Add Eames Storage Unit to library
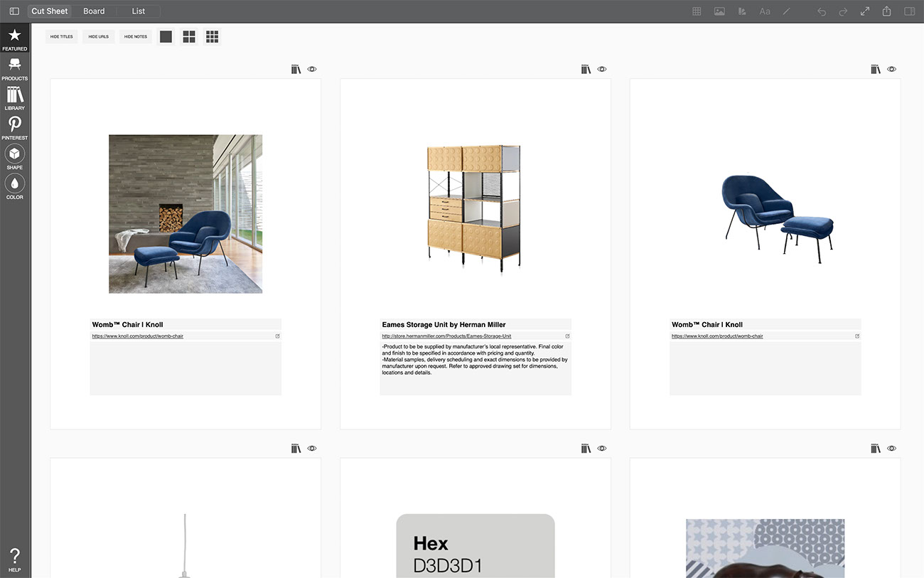Image resolution: width=924 pixels, height=578 pixels. point(586,69)
